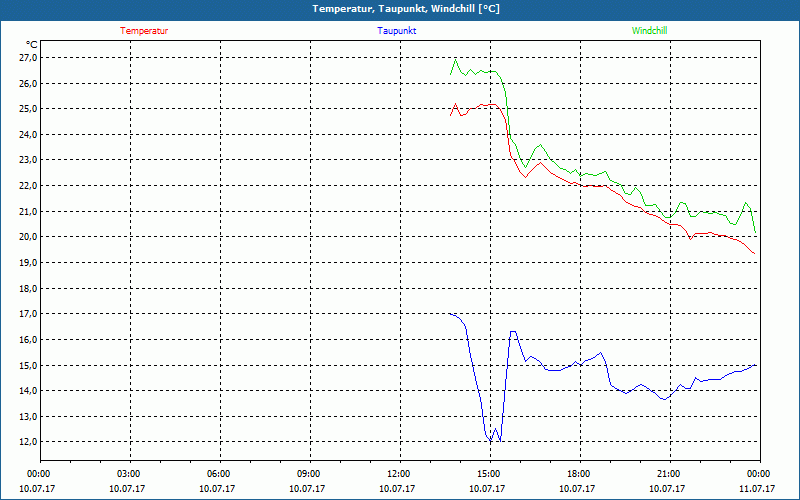Viewport: 800px width, 500px height.
Task: Click the blue Taupunkt legend label
Action: point(396,31)
